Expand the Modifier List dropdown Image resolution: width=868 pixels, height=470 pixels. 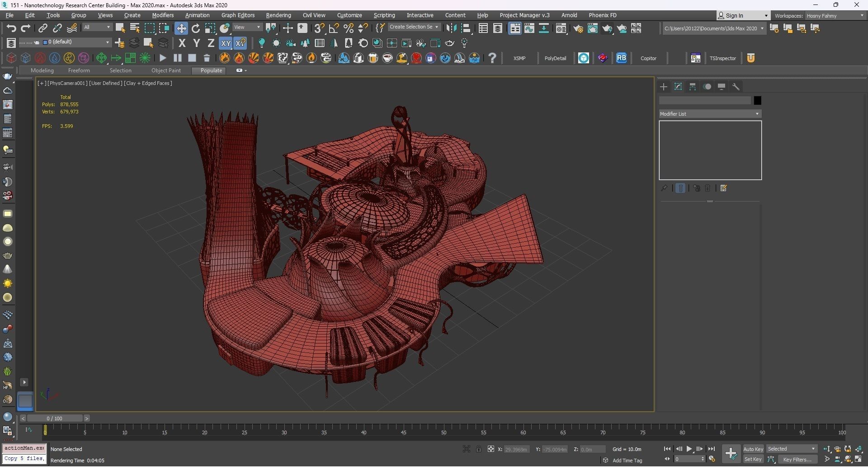pyautogui.click(x=709, y=114)
